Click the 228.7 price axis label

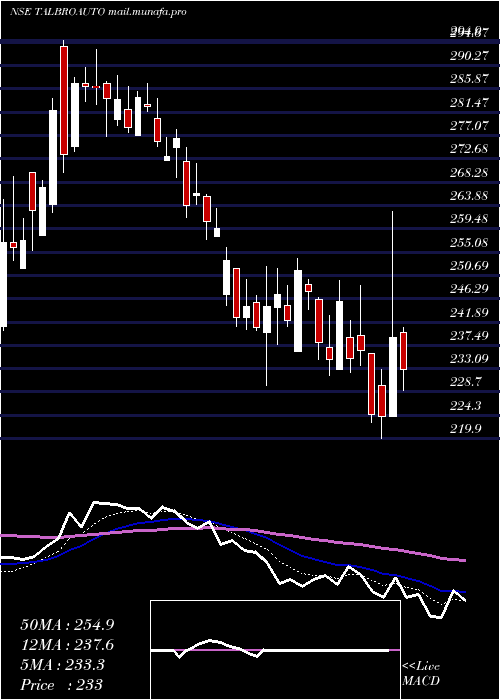(466, 382)
